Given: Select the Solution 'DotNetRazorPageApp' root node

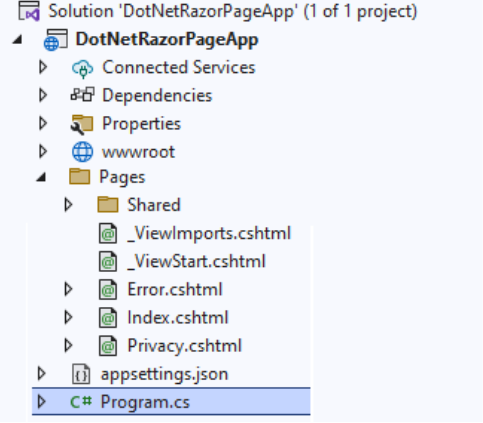Looking at the screenshot, I should pyautogui.click(x=233, y=11).
